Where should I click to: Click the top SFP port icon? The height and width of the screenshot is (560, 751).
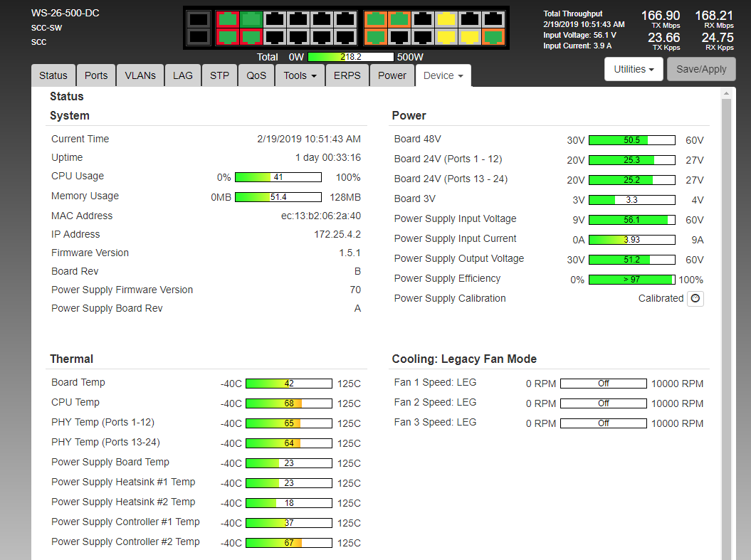[x=199, y=19]
